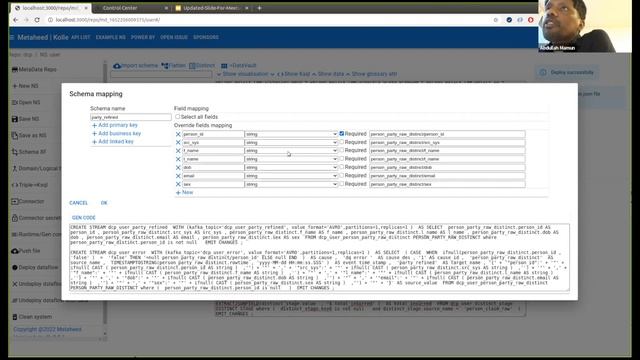Click the CANCEL button

[x=78, y=203]
